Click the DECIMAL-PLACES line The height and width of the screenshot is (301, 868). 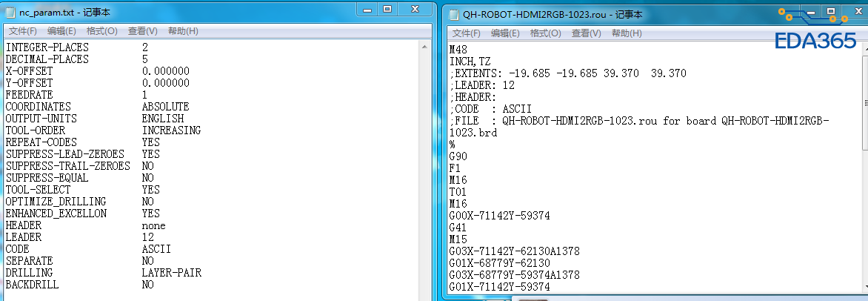[x=76, y=59]
